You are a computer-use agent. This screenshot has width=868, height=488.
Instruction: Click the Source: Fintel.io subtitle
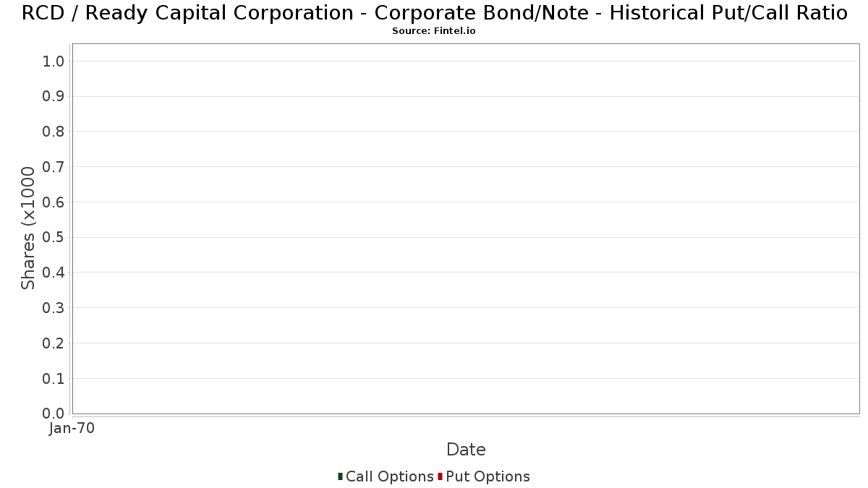pyautogui.click(x=434, y=31)
